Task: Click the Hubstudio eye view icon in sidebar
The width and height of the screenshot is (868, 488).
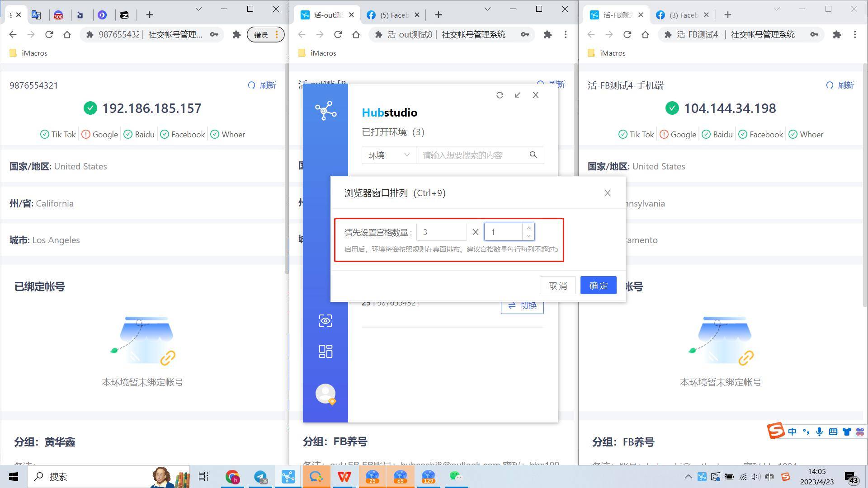Action: tap(325, 321)
